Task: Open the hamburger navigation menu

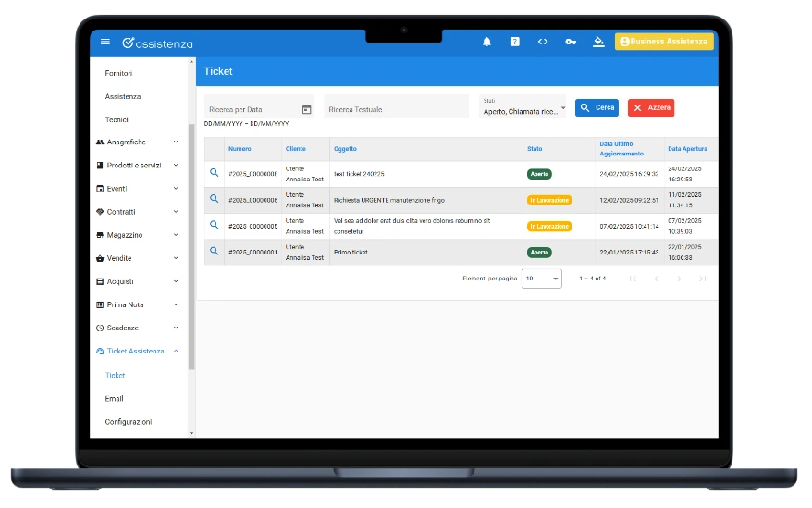Action: tap(105, 42)
